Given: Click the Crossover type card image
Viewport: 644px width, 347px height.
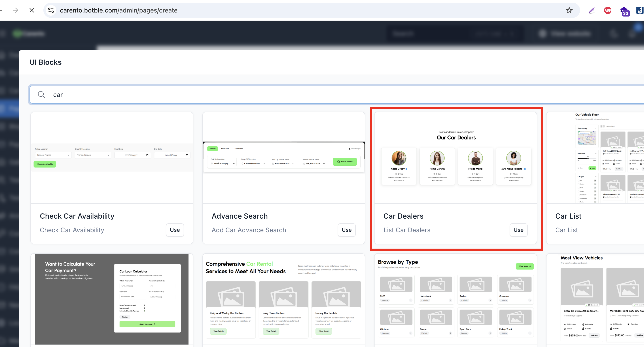Looking at the screenshot, I should click(x=515, y=284).
